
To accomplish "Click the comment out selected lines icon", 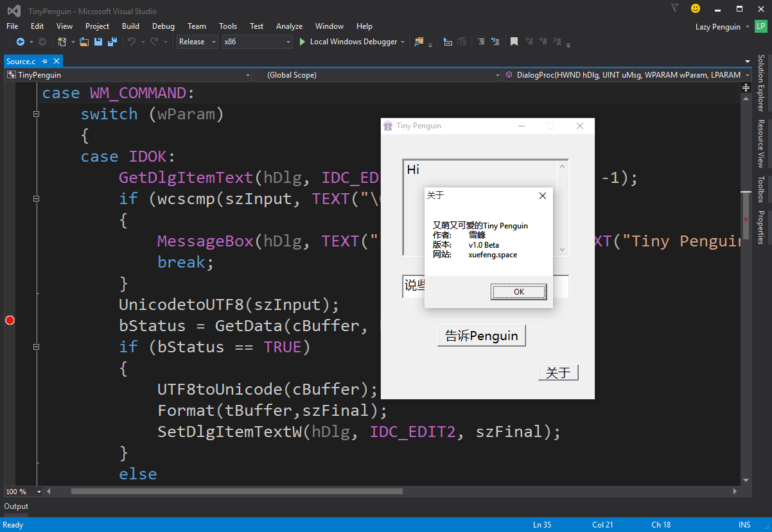I will (480, 42).
